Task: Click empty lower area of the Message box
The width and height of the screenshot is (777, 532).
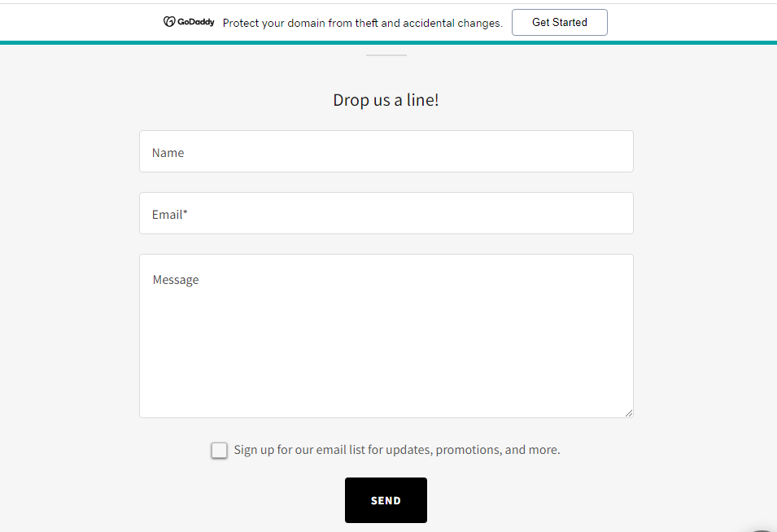Action: click(x=386, y=377)
